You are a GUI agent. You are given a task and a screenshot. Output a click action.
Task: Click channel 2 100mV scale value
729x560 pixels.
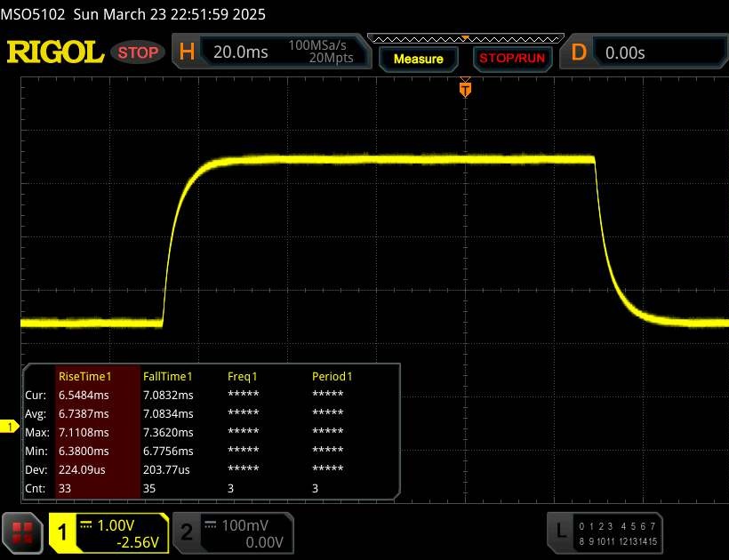[x=245, y=525]
